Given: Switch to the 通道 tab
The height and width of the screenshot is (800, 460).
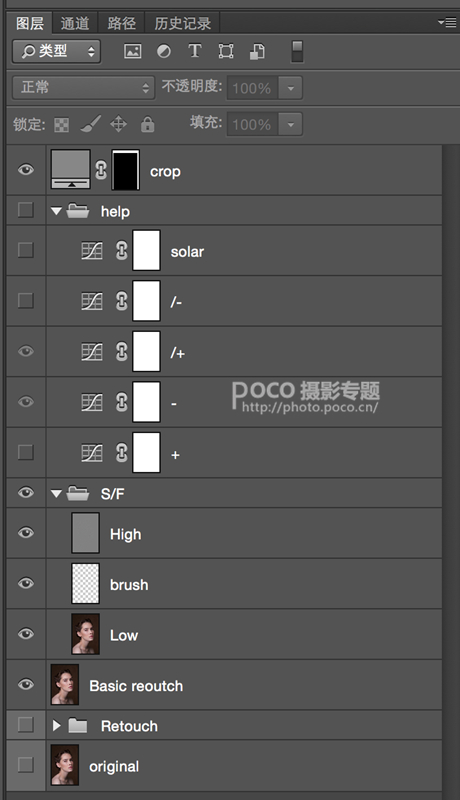Looking at the screenshot, I should tap(75, 23).
